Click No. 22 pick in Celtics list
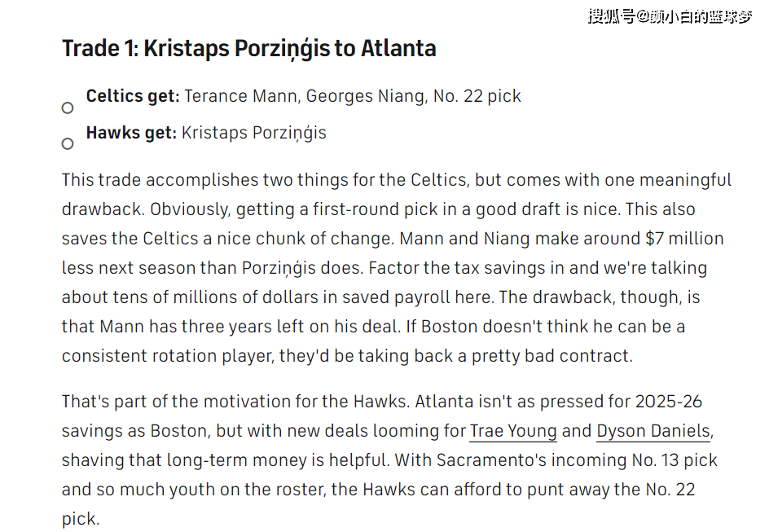This screenshot has width=769, height=532. tap(477, 96)
